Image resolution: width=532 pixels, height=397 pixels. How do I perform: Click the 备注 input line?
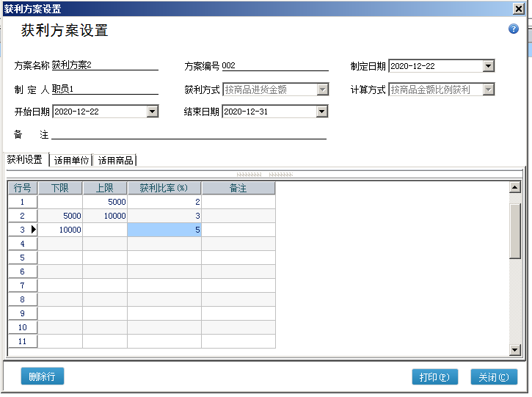coord(188,134)
